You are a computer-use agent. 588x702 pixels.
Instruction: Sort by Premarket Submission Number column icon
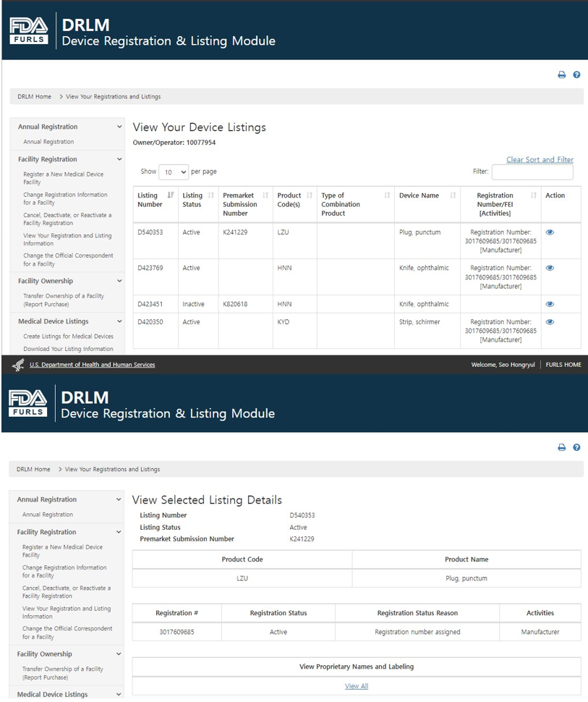click(265, 195)
